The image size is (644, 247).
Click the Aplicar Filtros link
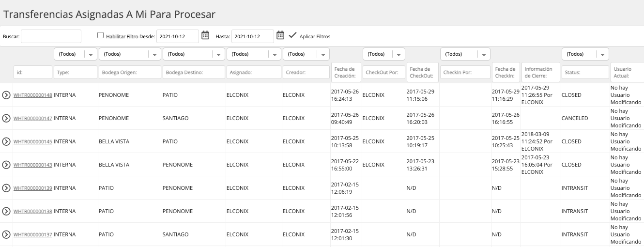315,37
